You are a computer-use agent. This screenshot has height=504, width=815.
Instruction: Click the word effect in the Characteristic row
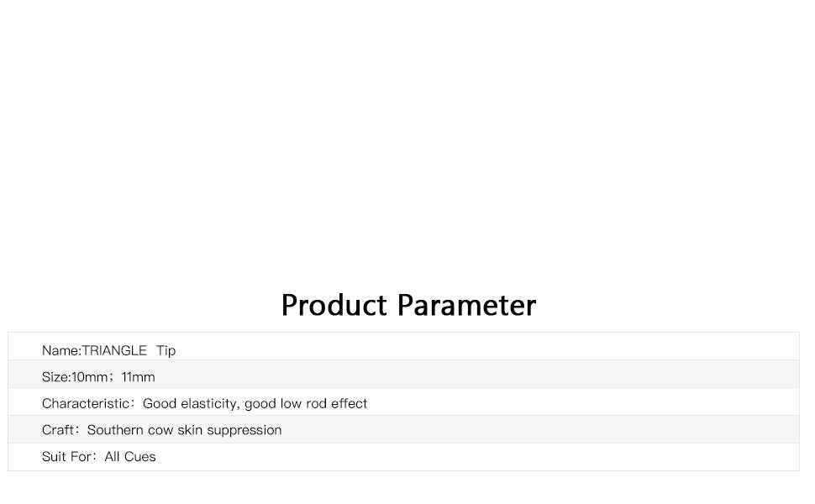click(350, 404)
